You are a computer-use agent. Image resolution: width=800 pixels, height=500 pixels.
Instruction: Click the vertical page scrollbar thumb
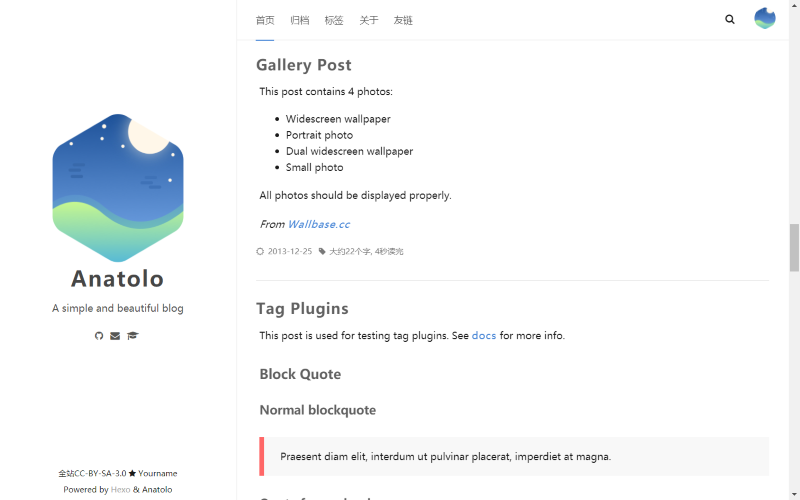coord(794,247)
